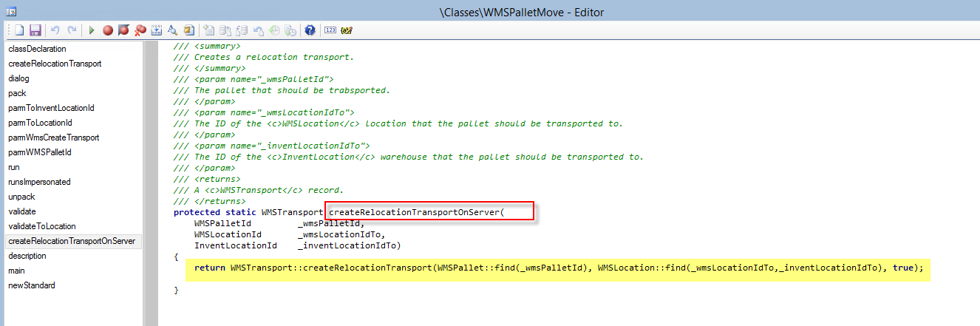Toggle line numbers with the 123 icon
980x326 pixels.
pyautogui.click(x=330, y=30)
